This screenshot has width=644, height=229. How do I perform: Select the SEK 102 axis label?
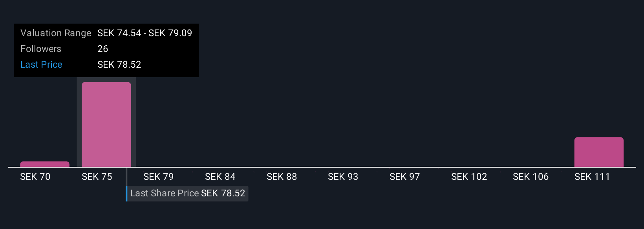point(469,177)
